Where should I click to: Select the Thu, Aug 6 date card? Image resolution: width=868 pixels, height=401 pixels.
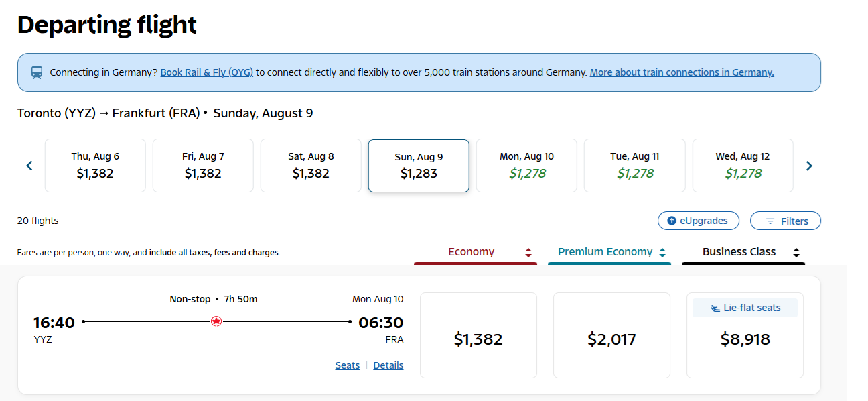coord(95,166)
